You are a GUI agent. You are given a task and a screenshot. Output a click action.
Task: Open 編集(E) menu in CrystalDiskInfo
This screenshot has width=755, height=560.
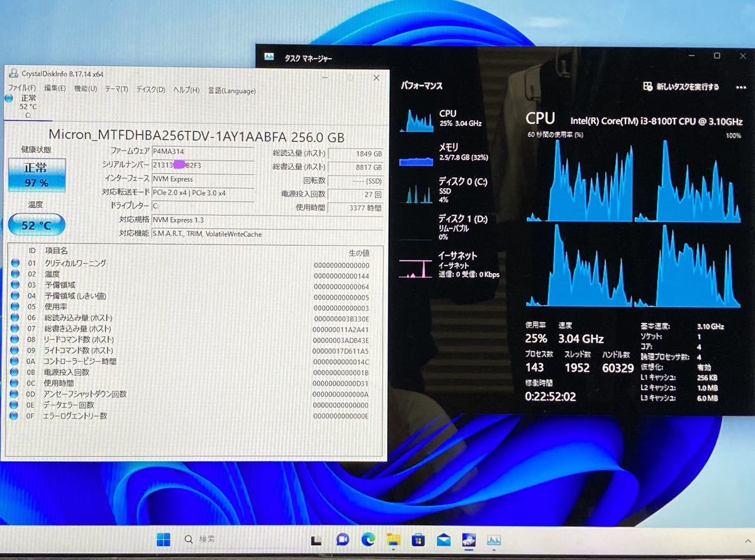coord(55,89)
